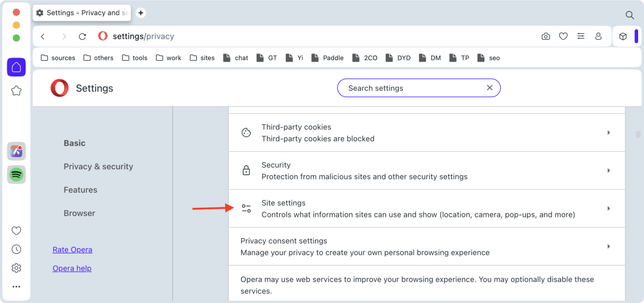Open the sources bookmarks folder
Screen dimensions: 644x303
tap(58, 58)
